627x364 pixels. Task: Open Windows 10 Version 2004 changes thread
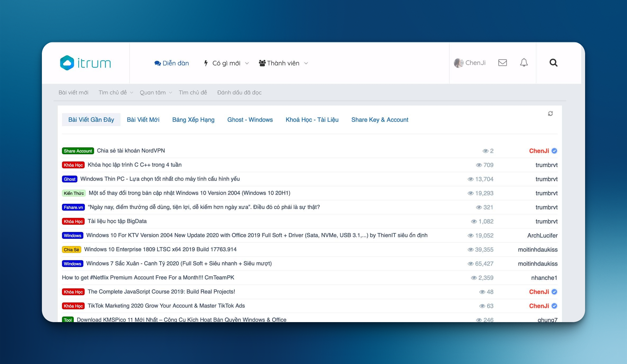pos(189,193)
